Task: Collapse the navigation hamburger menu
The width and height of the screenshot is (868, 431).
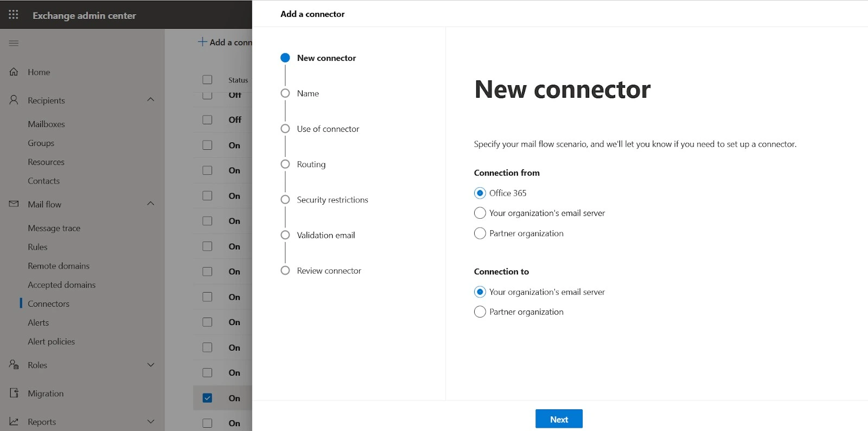Action: pyautogui.click(x=14, y=43)
